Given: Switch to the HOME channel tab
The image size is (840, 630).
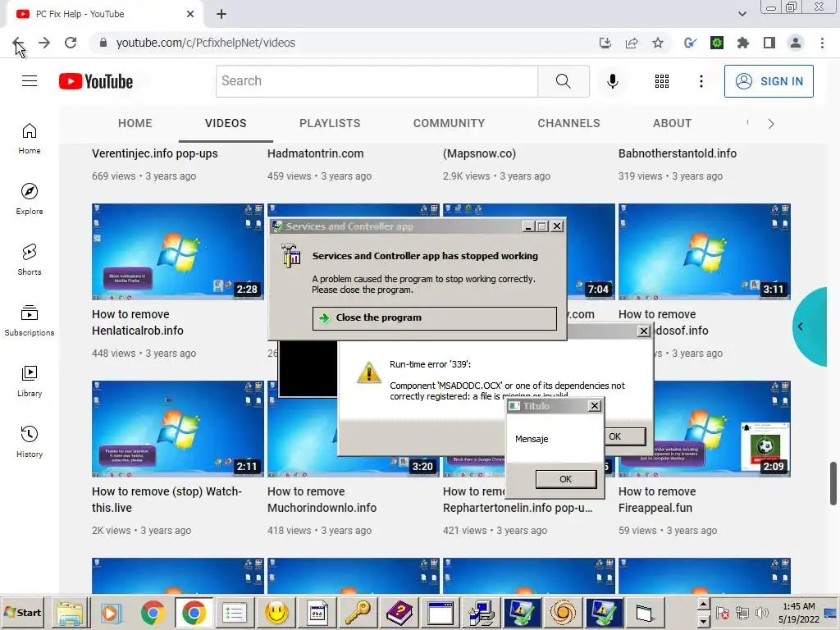Looking at the screenshot, I should tap(135, 123).
